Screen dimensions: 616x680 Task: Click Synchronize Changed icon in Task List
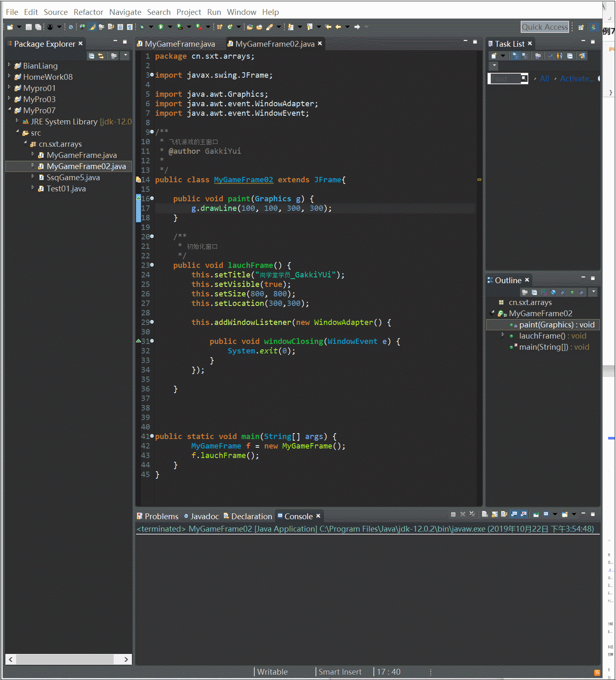[x=582, y=56]
